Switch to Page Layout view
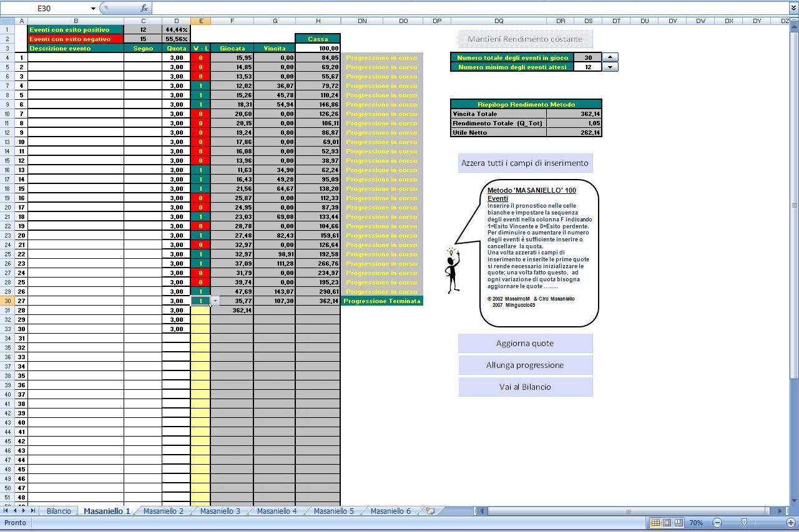This screenshot has height=532, width=799. coord(667,523)
